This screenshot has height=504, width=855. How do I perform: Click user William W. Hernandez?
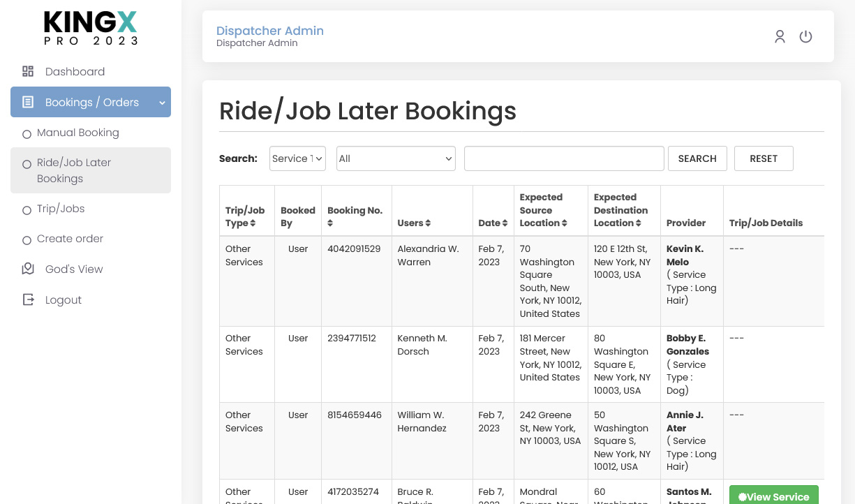(422, 422)
